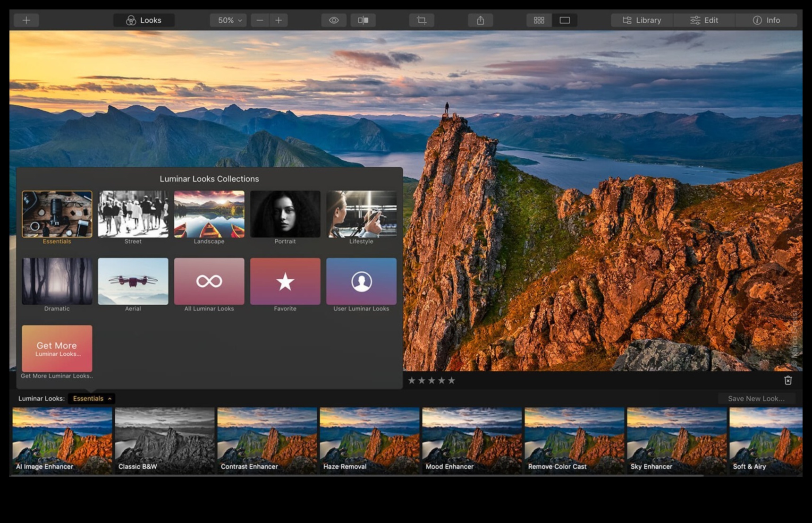Click the Get More Luminar Looks tile

tap(57, 349)
